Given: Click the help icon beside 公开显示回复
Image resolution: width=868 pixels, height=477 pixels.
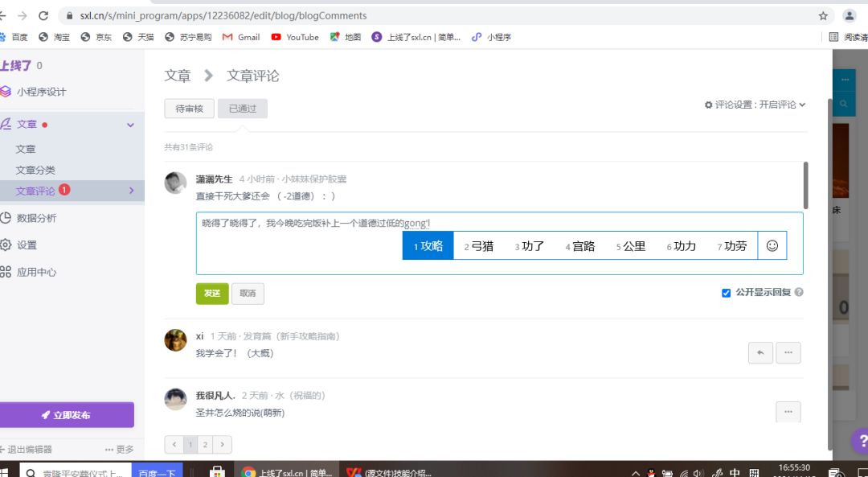Looking at the screenshot, I should (799, 293).
